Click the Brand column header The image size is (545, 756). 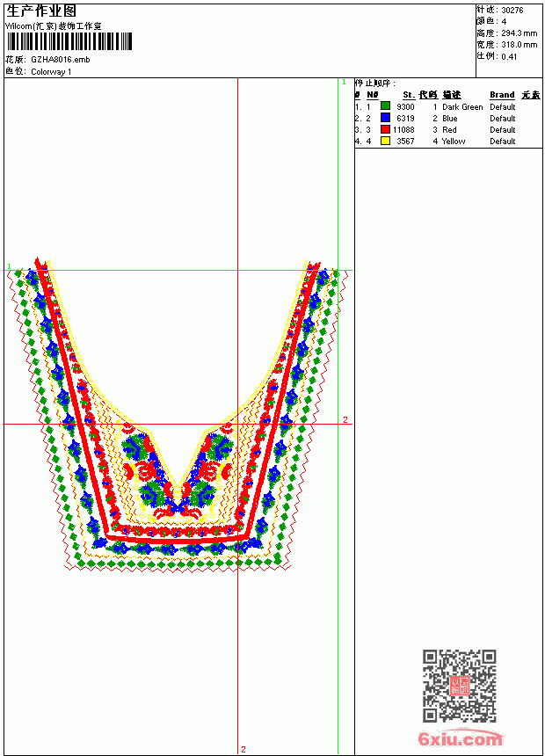tap(502, 95)
